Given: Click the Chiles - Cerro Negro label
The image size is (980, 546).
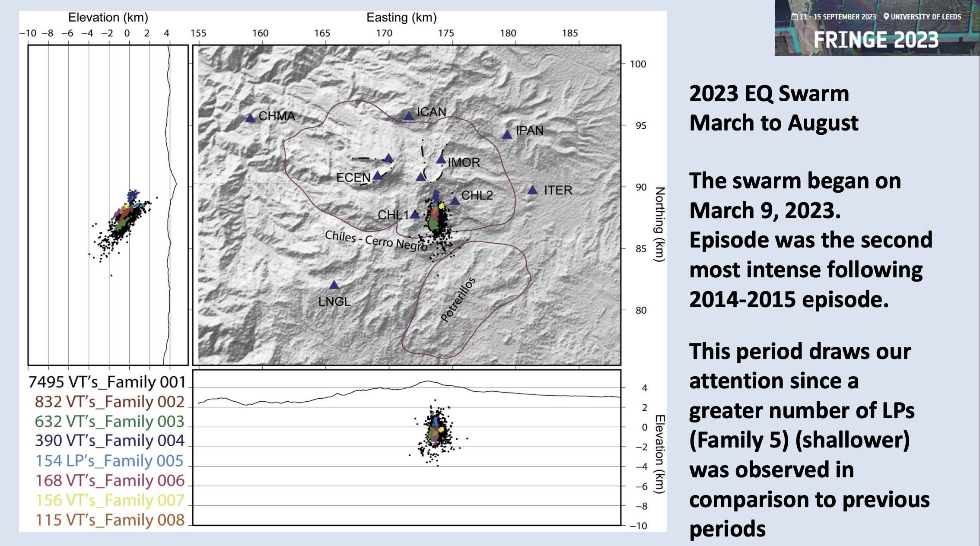Looking at the screenshot, I should [x=376, y=241].
